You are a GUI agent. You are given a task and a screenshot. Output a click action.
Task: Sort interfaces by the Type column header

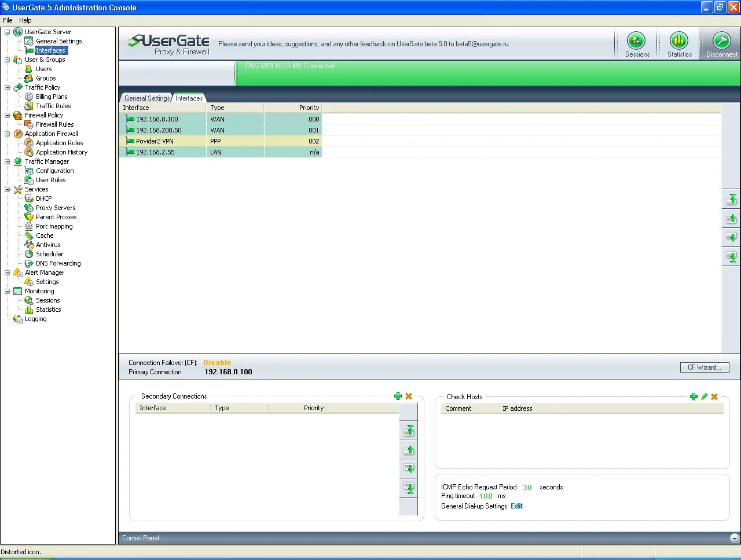[235, 108]
